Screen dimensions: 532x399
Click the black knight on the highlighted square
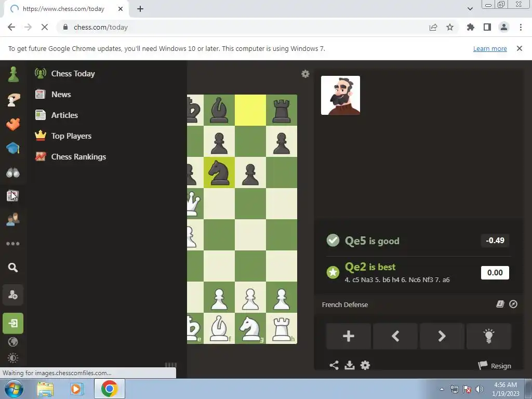click(x=219, y=172)
